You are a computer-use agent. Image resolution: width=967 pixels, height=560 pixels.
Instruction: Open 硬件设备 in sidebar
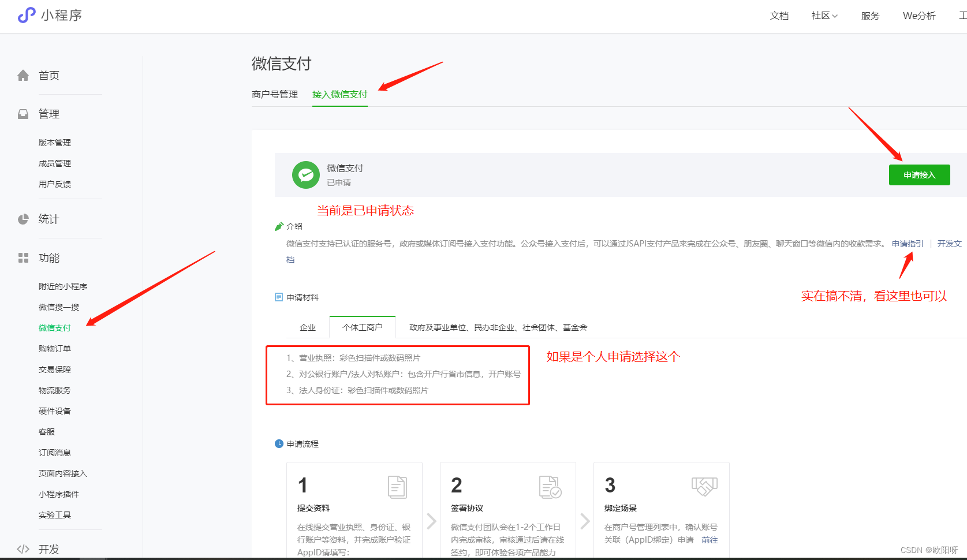[55, 411]
